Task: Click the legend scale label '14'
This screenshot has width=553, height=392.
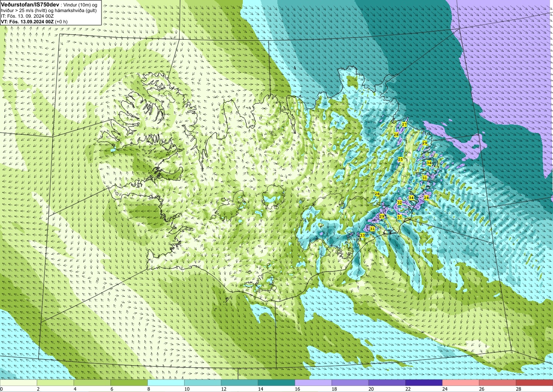Action: (261, 389)
